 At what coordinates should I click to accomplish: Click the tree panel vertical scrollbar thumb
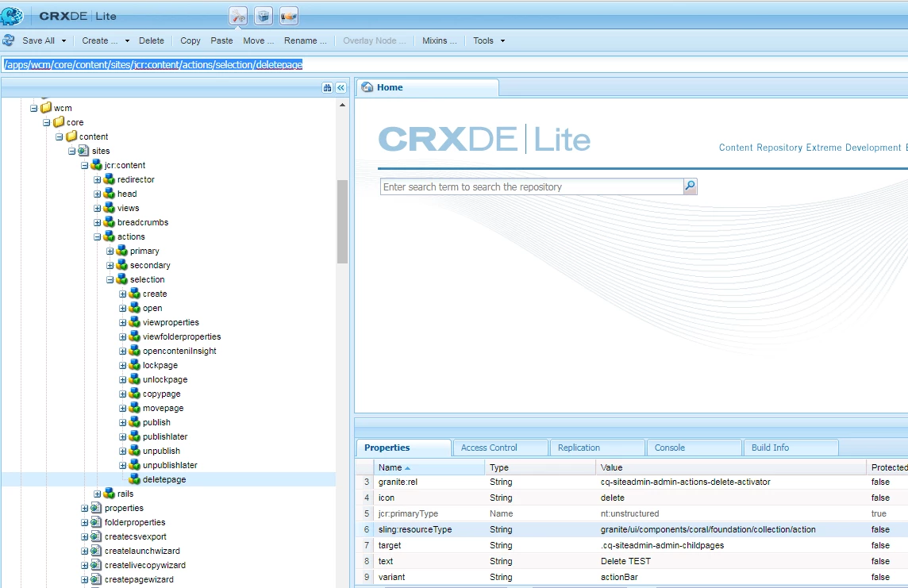pyautogui.click(x=342, y=221)
